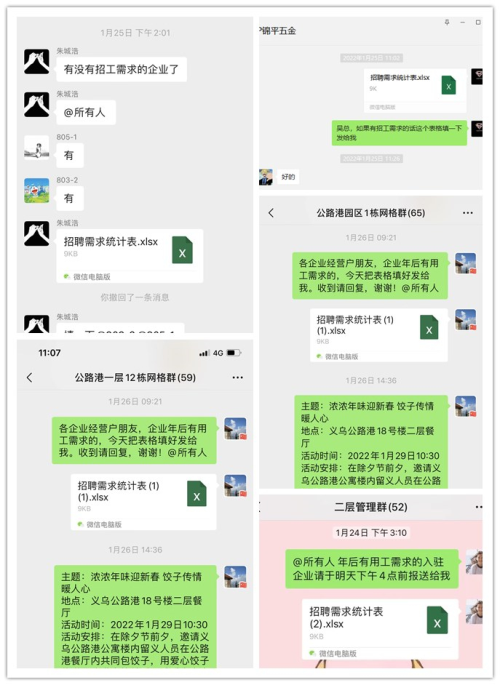Open the Excel file from 朱城浩 in the top-left chat
The height and width of the screenshot is (685, 500).
pos(130,256)
